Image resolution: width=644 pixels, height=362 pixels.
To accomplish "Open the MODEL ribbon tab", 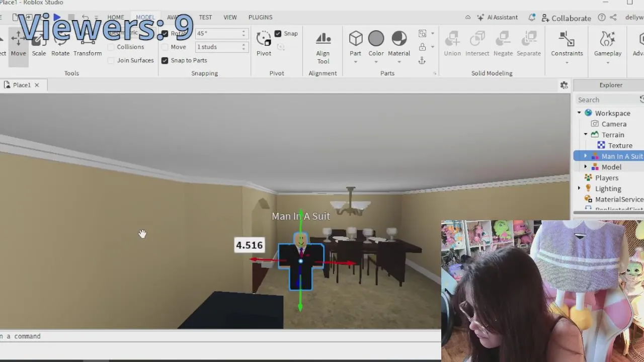I will point(145,17).
